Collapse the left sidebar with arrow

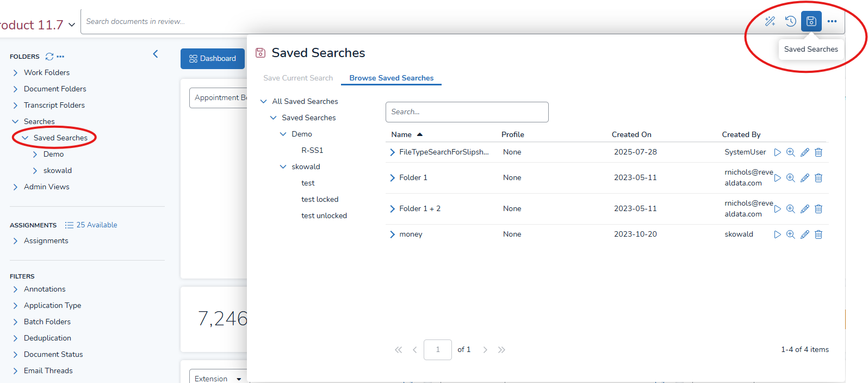(156, 54)
